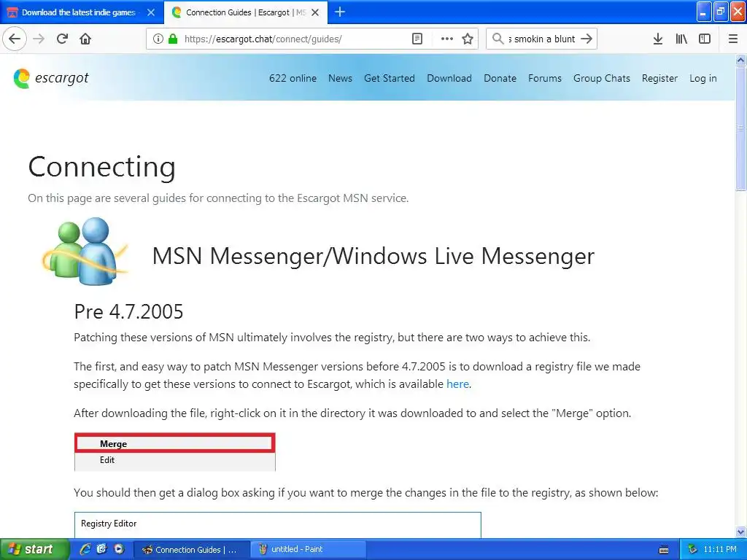Viewport: 747px width, 560px height.
Task: Switch to untitled - Paint taskbar window
Action: click(307, 549)
